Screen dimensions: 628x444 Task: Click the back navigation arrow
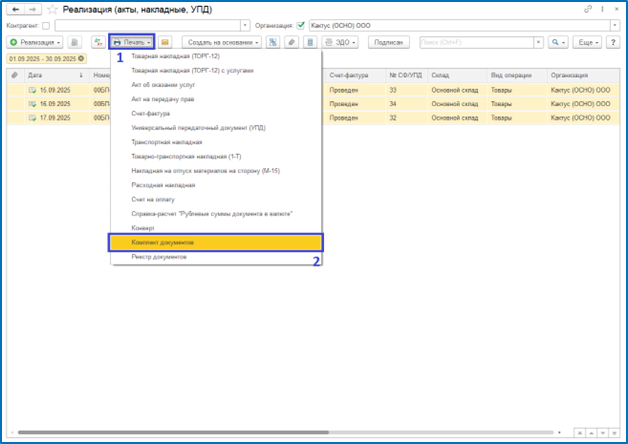point(14,9)
